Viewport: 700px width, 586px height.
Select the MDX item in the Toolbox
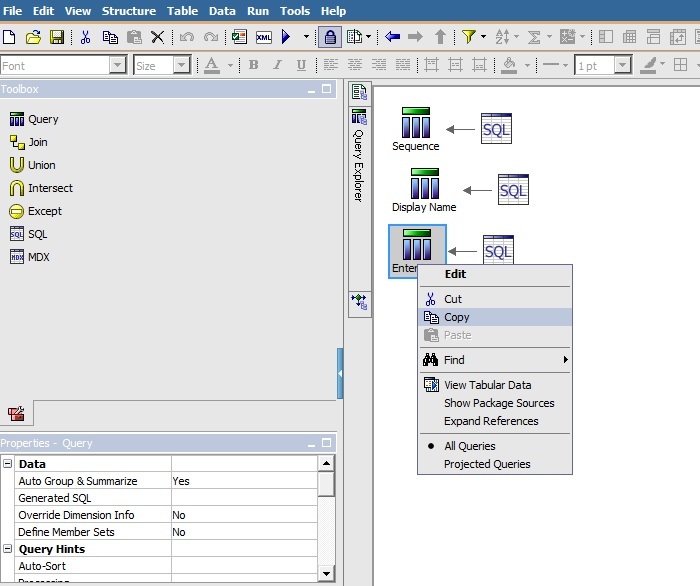click(29, 257)
